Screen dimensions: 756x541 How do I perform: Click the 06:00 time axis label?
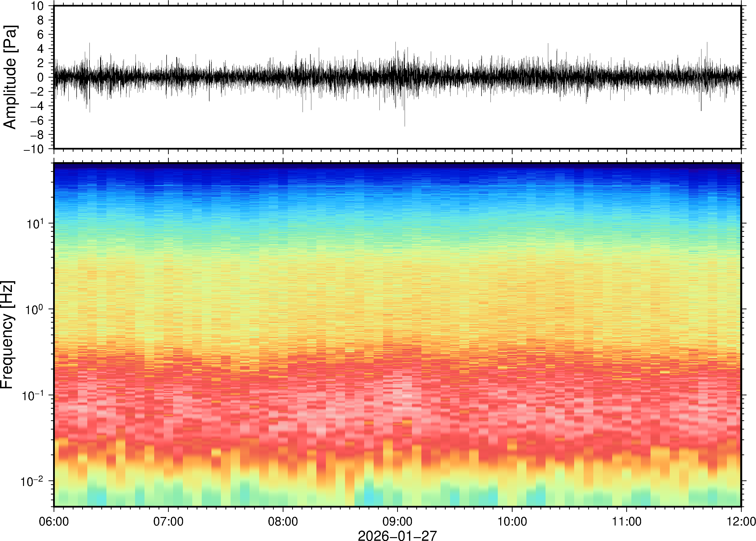coord(54,521)
